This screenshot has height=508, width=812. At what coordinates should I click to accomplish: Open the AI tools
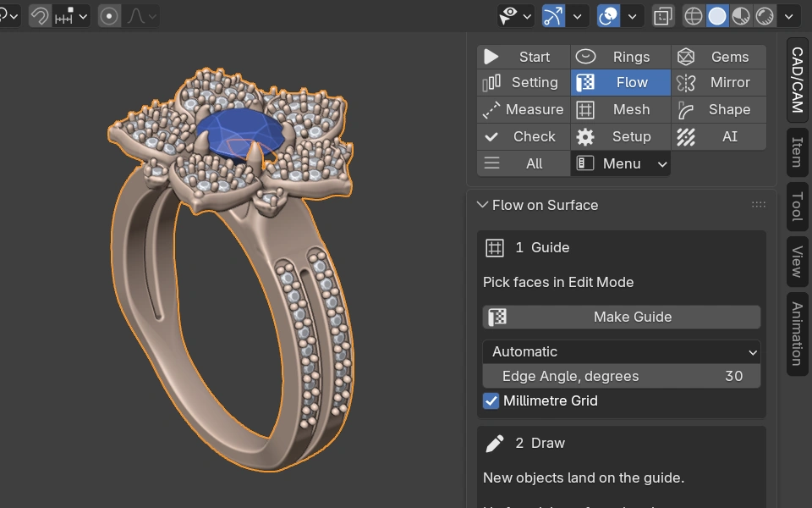click(719, 136)
